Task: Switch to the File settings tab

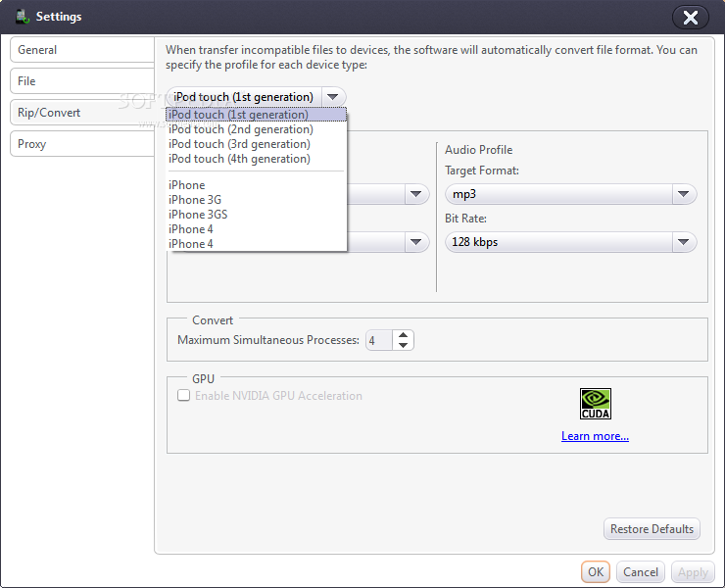Action: (82, 81)
